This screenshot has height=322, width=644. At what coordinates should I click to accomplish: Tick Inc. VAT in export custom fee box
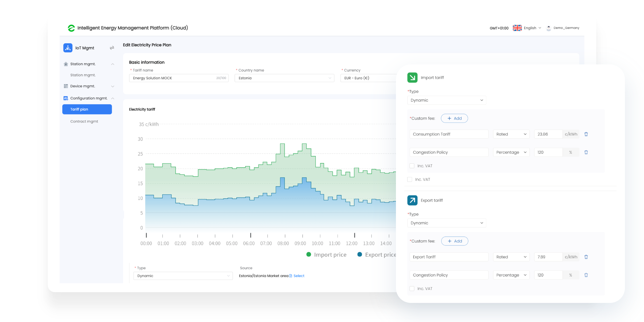[x=412, y=289]
